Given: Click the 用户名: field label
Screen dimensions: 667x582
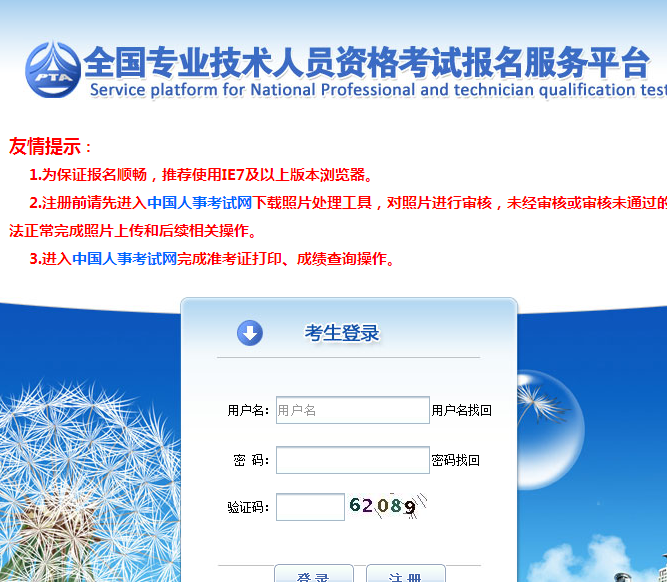Looking at the screenshot, I should tap(248, 411).
